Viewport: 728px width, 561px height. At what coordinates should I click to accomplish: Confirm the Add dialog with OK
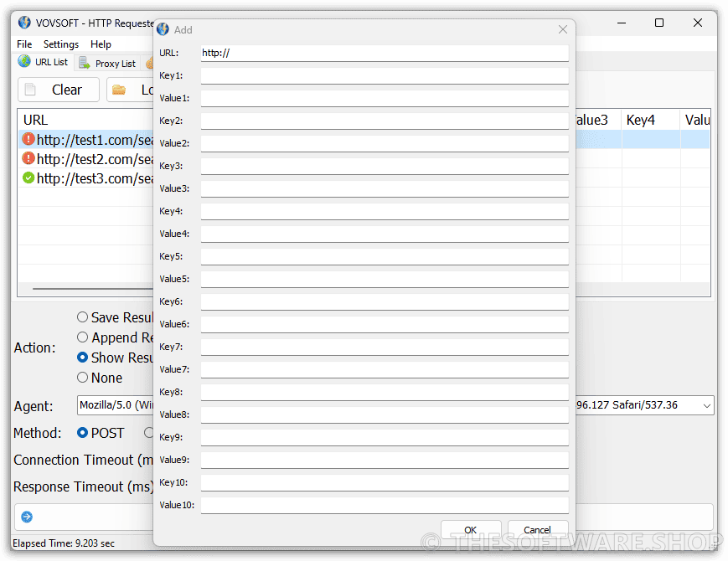click(470, 530)
